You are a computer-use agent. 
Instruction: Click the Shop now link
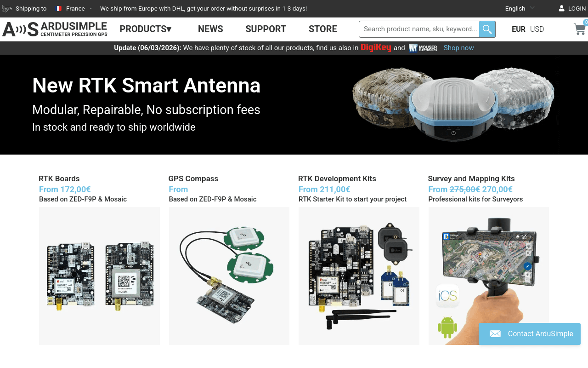(x=458, y=48)
